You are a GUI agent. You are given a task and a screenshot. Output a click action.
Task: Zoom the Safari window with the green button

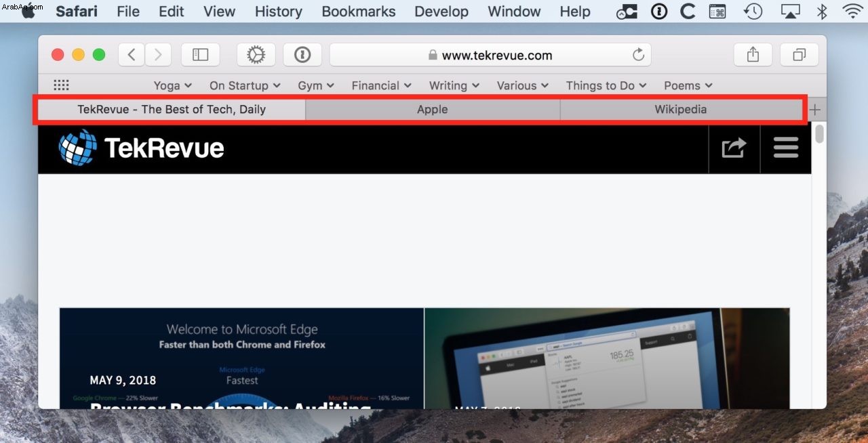[99, 55]
